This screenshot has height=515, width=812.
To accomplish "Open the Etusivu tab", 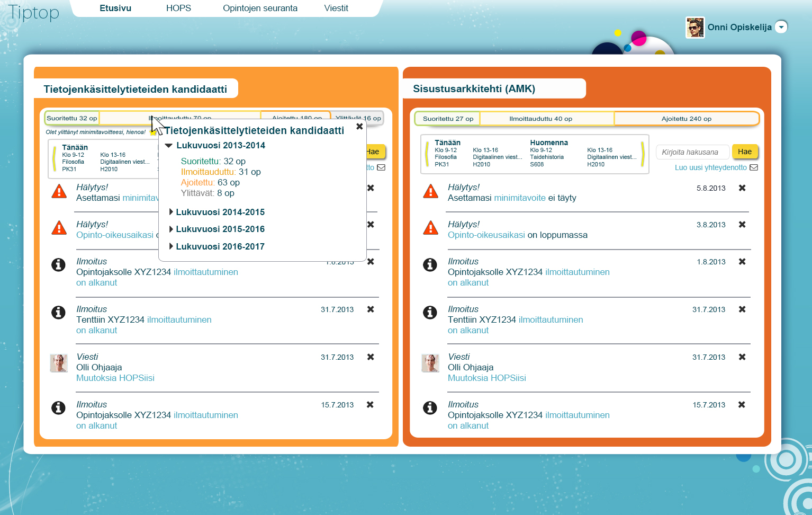I will click(115, 8).
